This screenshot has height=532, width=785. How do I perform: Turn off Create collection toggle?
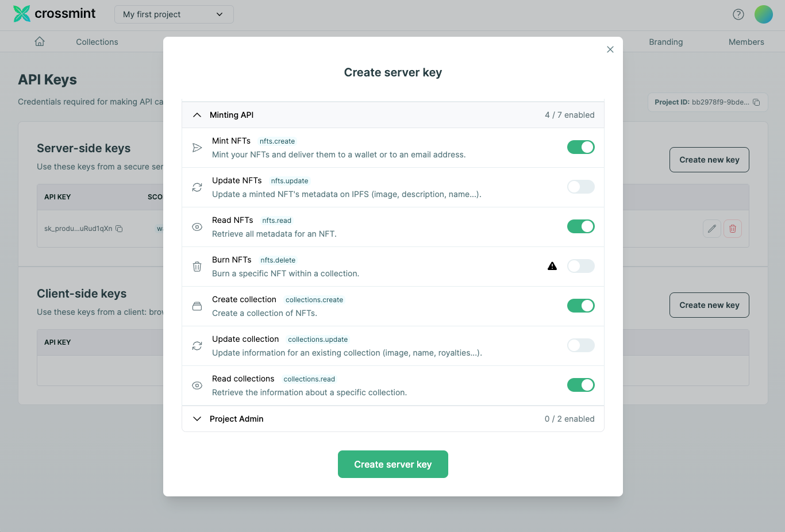pos(581,306)
